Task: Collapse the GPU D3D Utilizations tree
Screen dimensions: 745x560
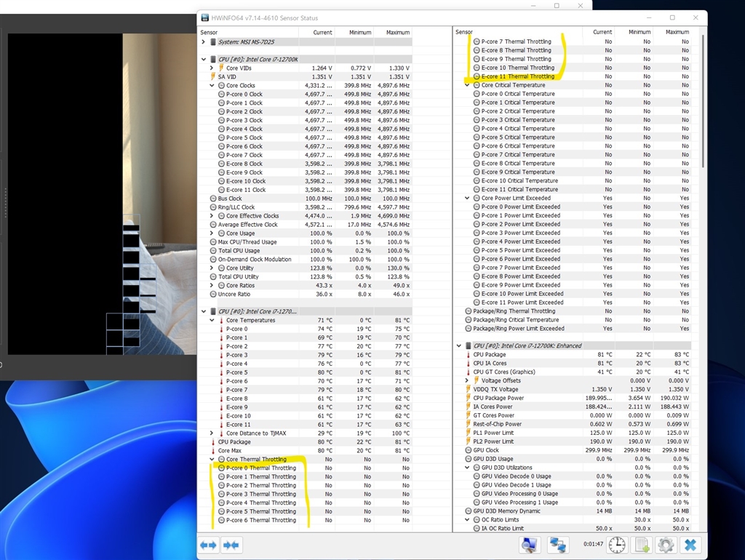Action: tap(467, 468)
